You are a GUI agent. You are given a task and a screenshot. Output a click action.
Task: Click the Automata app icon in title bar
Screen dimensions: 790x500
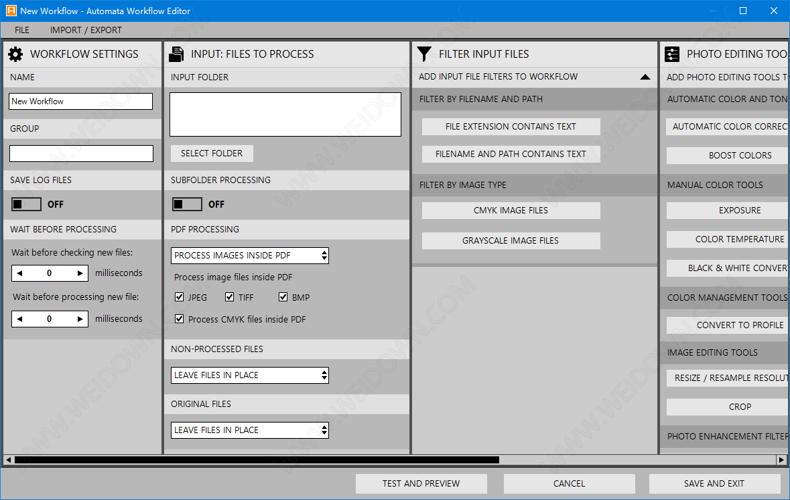(x=11, y=11)
